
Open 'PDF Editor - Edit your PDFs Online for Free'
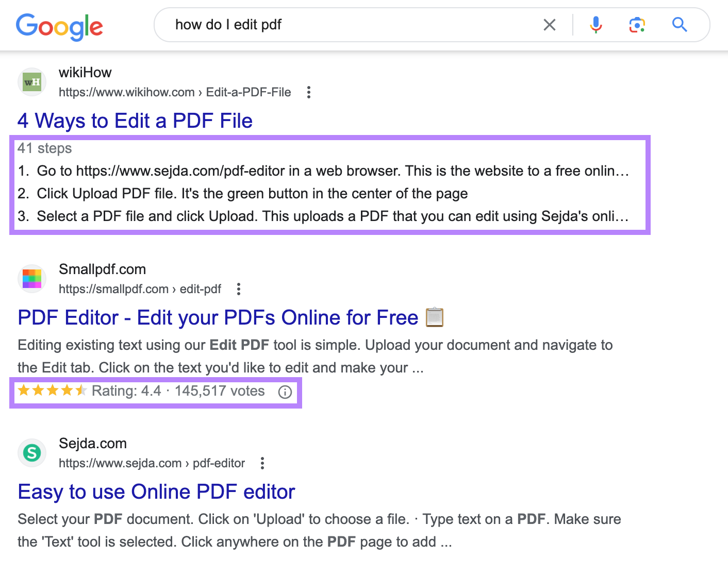pos(218,317)
